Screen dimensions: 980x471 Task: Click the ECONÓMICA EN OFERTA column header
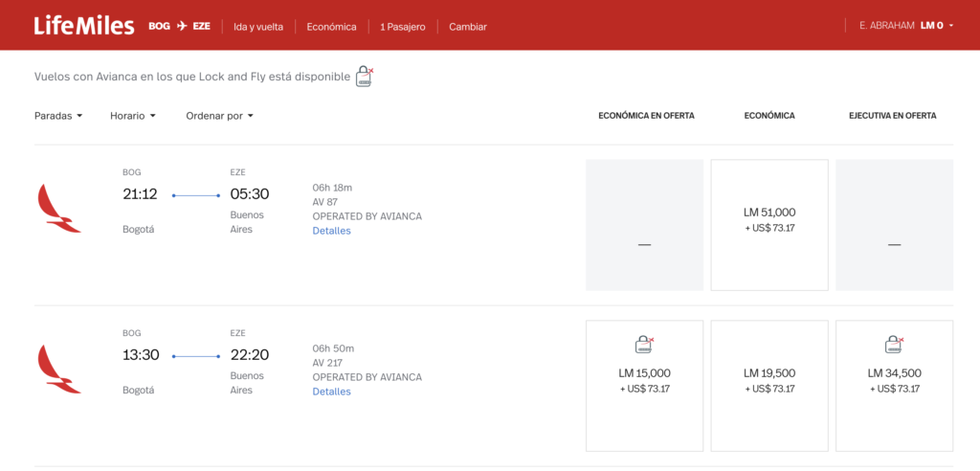point(646,116)
